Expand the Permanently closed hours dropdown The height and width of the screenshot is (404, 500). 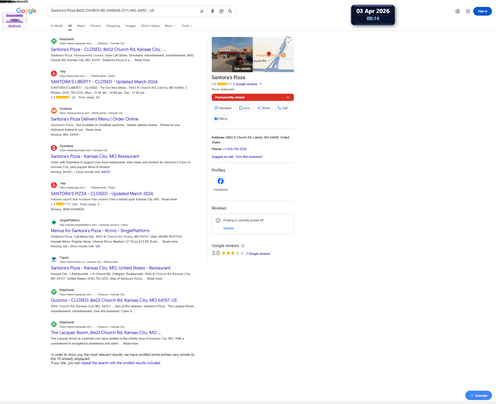[253, 97]
